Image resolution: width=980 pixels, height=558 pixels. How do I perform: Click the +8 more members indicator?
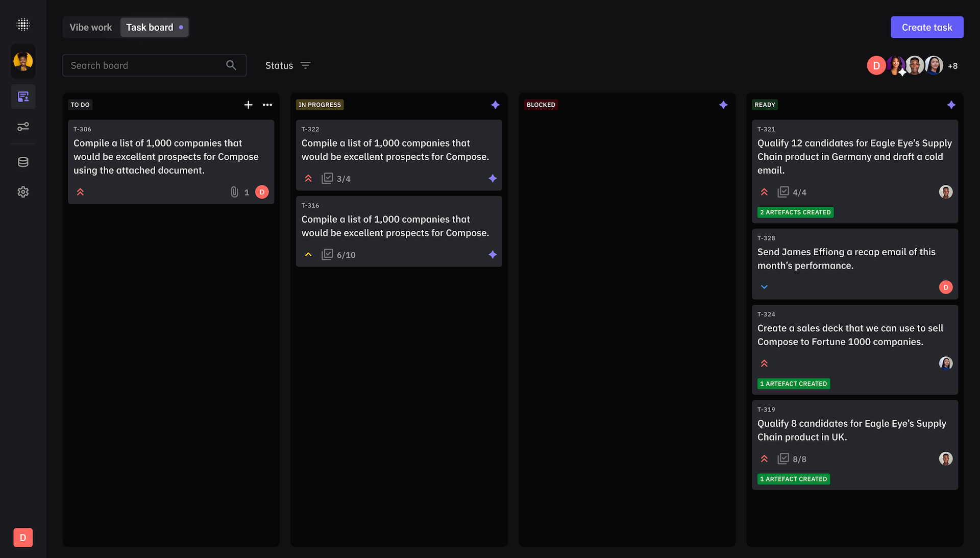(953, 66)
